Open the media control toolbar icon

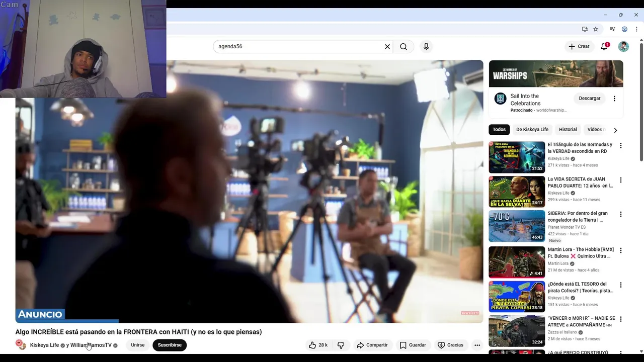click(612, 29)
